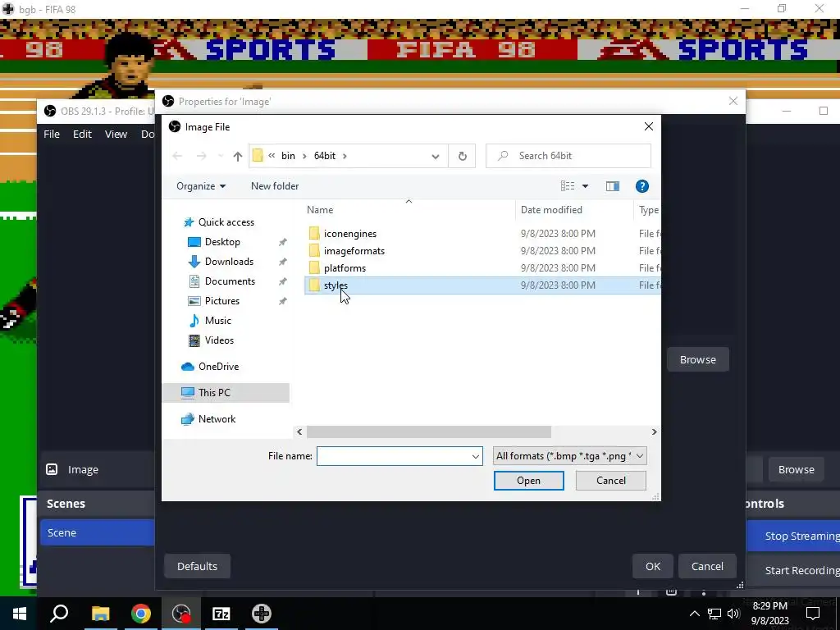The width and height of the screenshot is (840, 630).
Task: Click the Search 64bit search box
Action: click(568, 156)
